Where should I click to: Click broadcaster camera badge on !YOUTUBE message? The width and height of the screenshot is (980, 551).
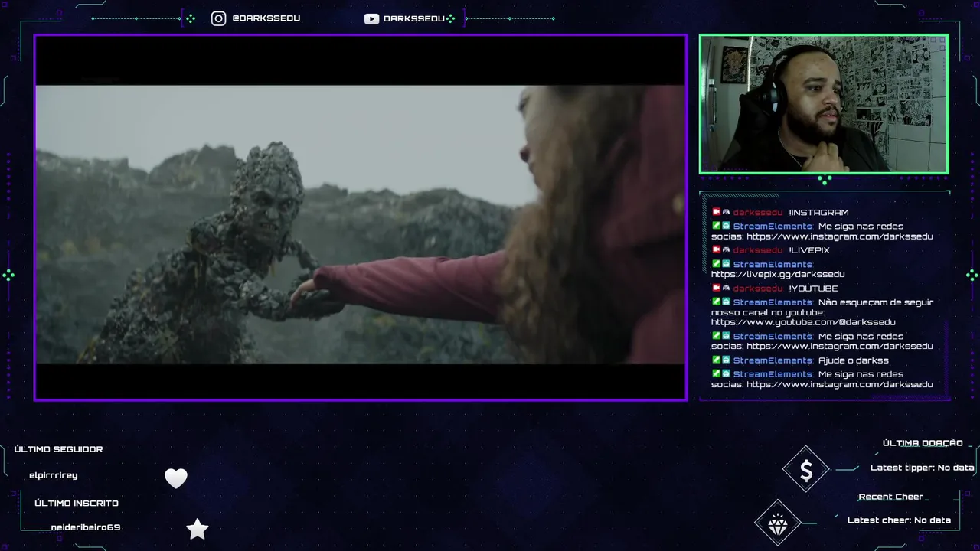tap(717, 288)
